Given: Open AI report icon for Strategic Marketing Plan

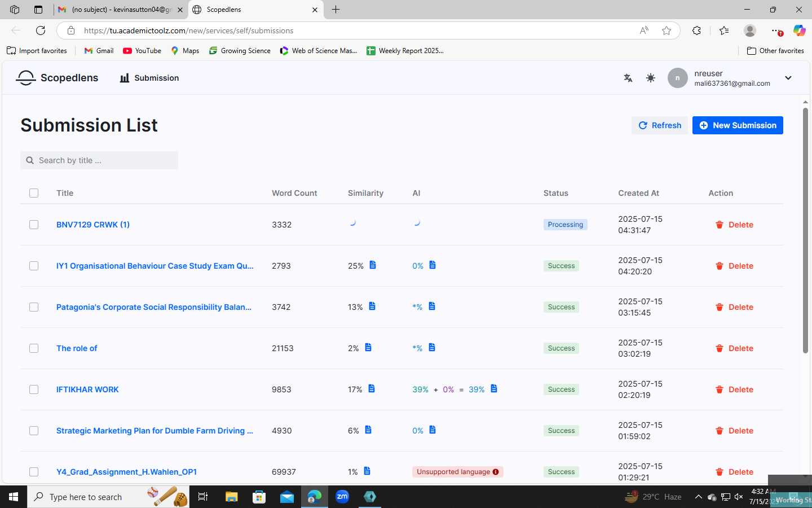Looking at the screenshot, I should pyautogui.click(x=433, y=430).
